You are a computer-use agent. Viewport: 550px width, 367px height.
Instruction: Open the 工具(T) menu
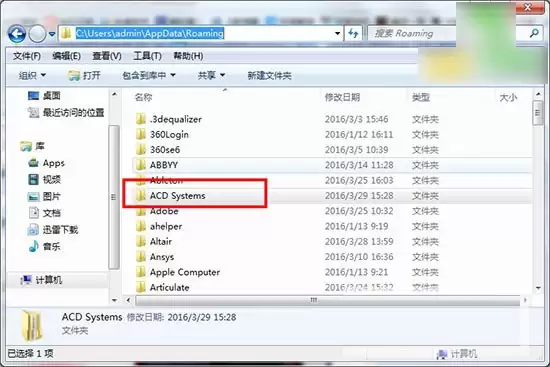[x=147, y=56]
